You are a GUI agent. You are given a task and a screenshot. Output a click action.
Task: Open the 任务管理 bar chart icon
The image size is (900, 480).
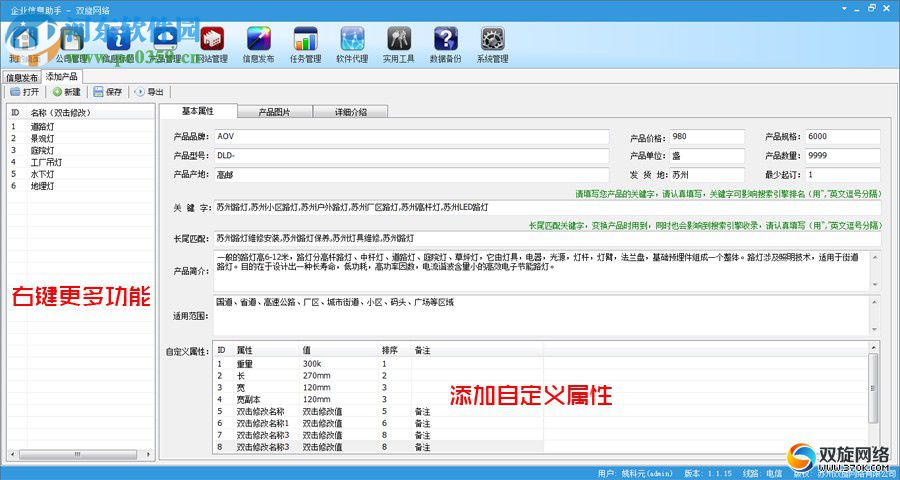pos(305,44)
